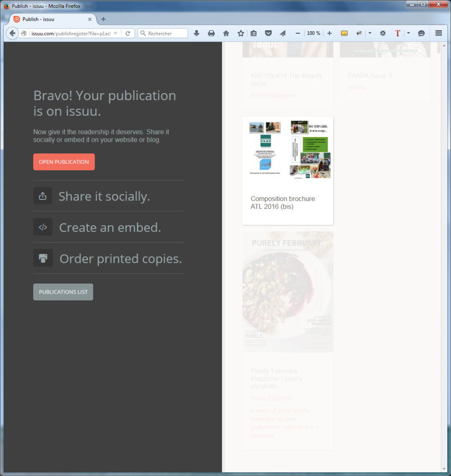This screenshot has height=476, width=451.
Task: Go to the Home page icon
Action: tap(226, 33)
